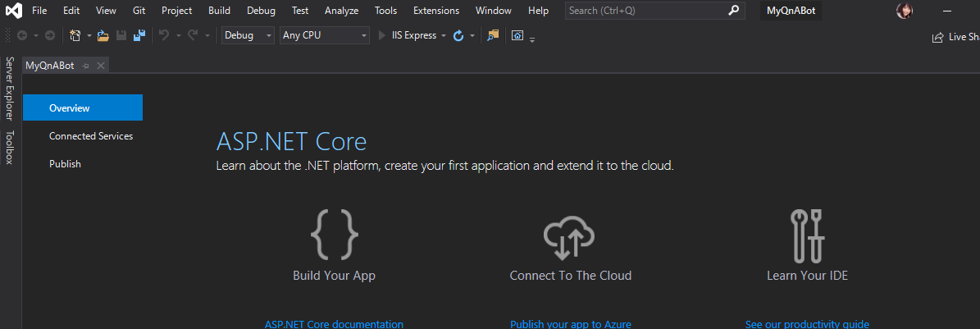Open the Project menu
Image resolution: width=980 pixels, height=329 pixels.
(177, 11)
